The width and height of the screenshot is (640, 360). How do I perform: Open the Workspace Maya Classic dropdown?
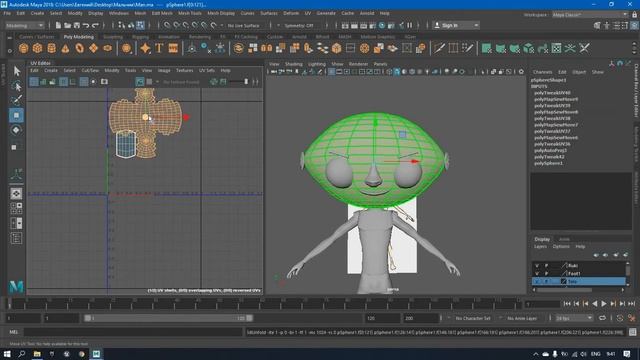tap(590, 15)
